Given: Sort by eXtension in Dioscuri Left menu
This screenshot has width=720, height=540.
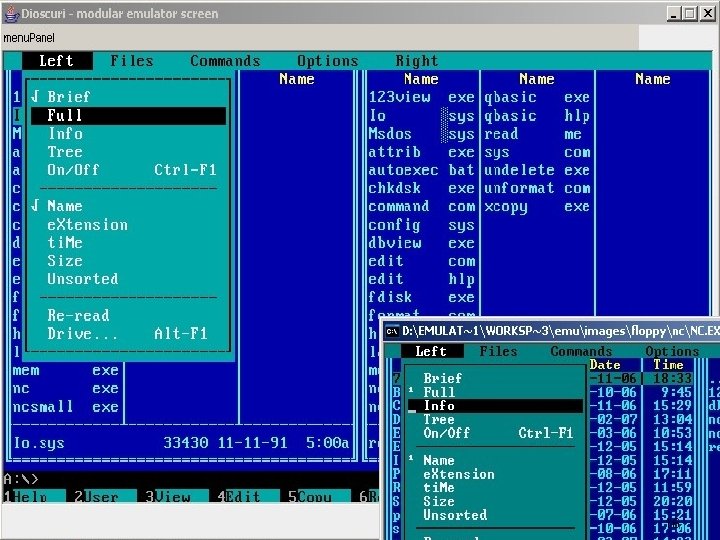Looking at the screenshot, I should 129,225.
